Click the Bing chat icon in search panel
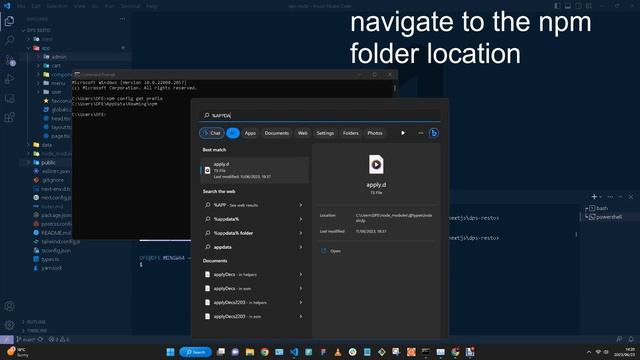 click(x=434, y=133)
